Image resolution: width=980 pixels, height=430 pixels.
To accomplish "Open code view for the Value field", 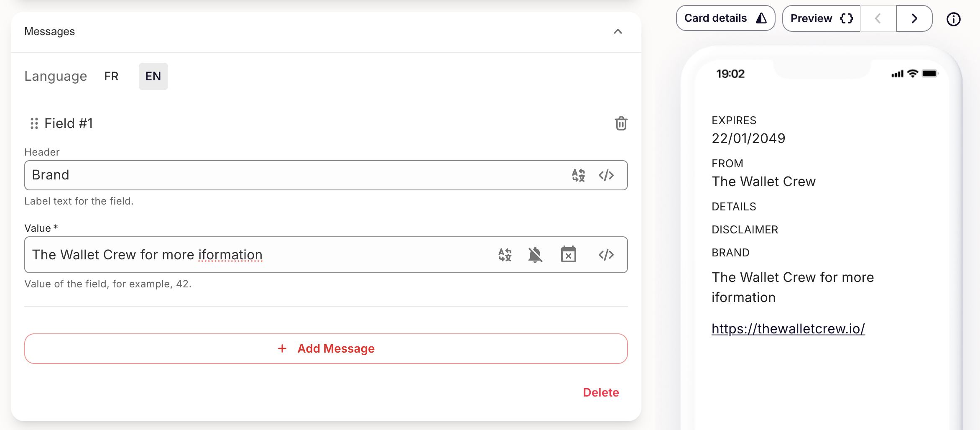I will click(607, 254).
